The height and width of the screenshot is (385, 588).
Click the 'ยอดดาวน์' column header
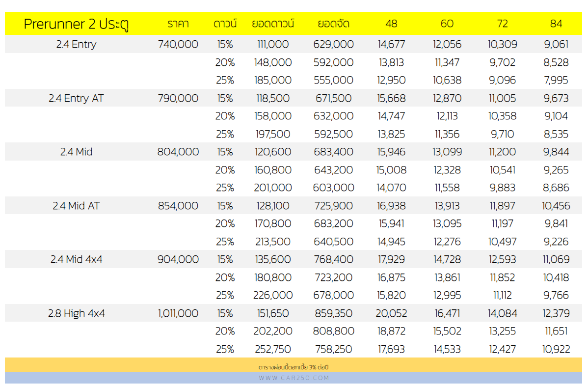[x=273, y=24]
